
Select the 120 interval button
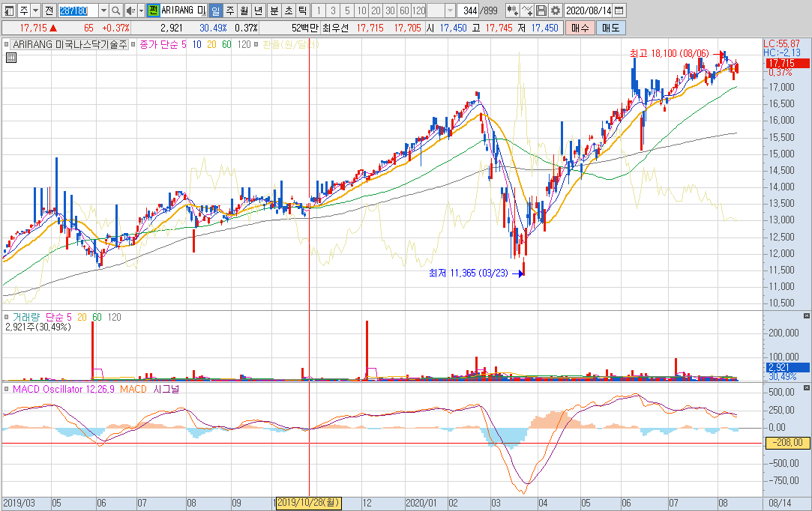coord(419,10)
